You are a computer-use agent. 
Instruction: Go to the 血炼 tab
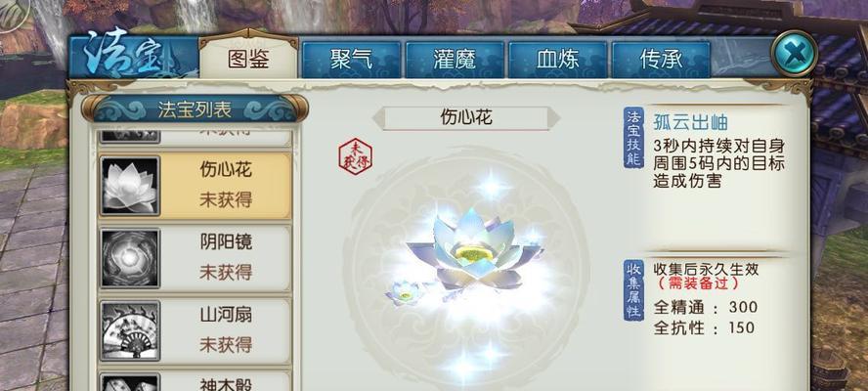click(x=557, y=60)
